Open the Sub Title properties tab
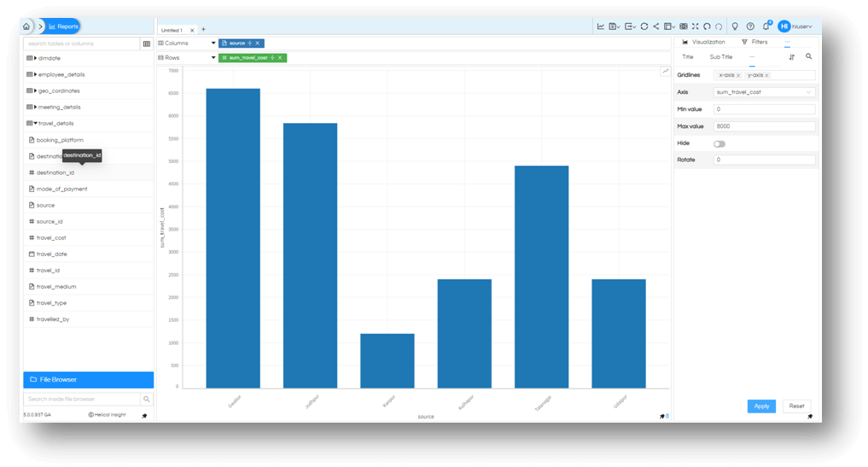The width and height of the screenshot is (868, 467). [x=720, y=57]
